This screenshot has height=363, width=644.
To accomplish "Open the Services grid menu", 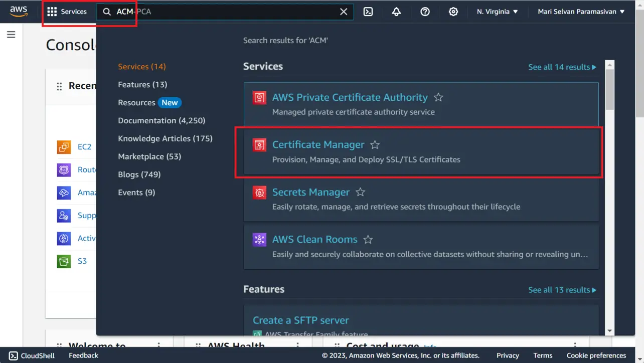I will (67, 12).
